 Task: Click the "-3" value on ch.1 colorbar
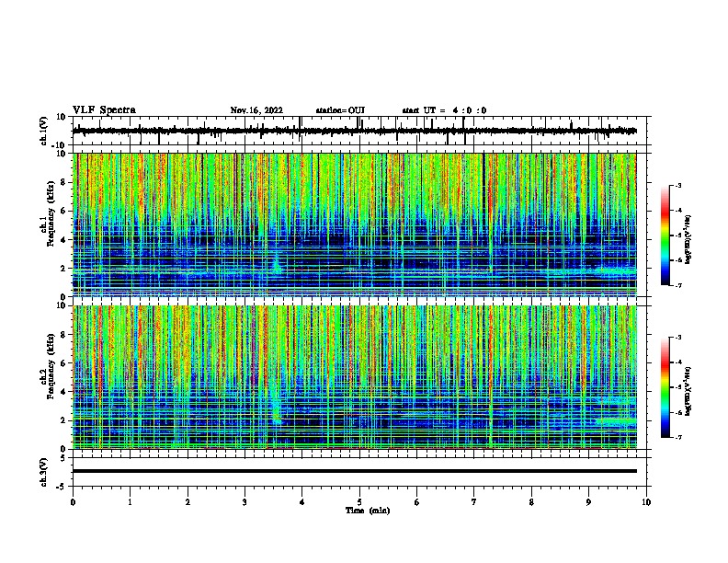pos(677,185)
